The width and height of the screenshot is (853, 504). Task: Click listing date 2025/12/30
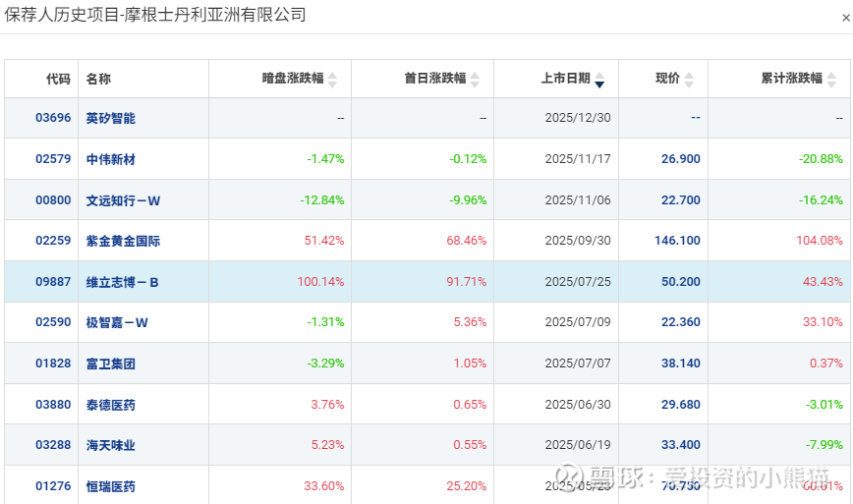pyautogui.click(x=578, y=118)
